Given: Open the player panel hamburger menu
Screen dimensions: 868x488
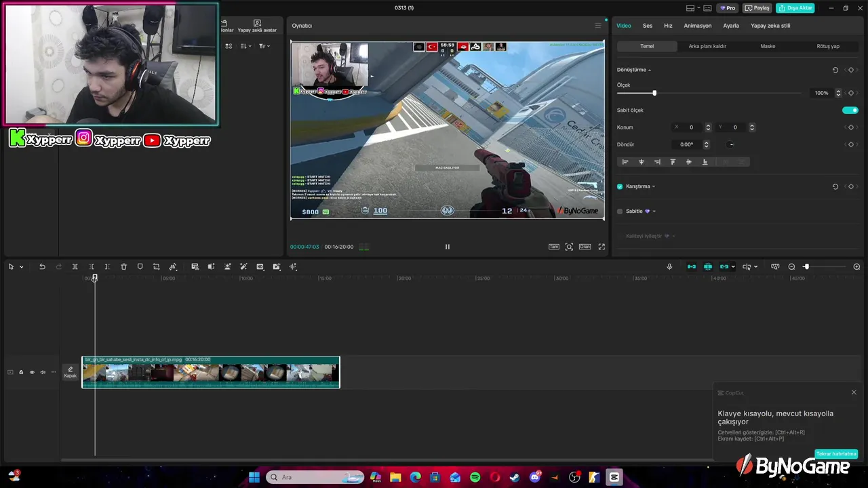Looking at the screenshot, I should pyautogui.click(x=597, y=26).
